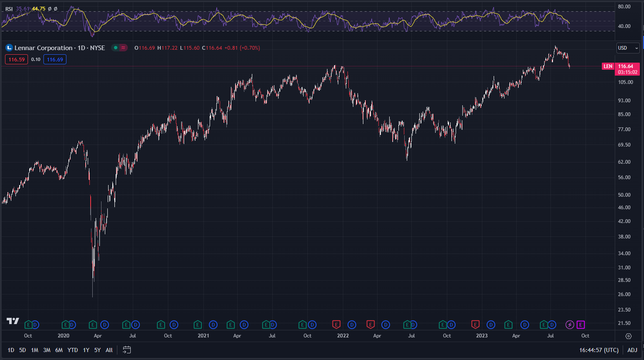Click the dividend D marker after 2021 label
This screenshot has width=644, height=360.
tap(213, 325)
